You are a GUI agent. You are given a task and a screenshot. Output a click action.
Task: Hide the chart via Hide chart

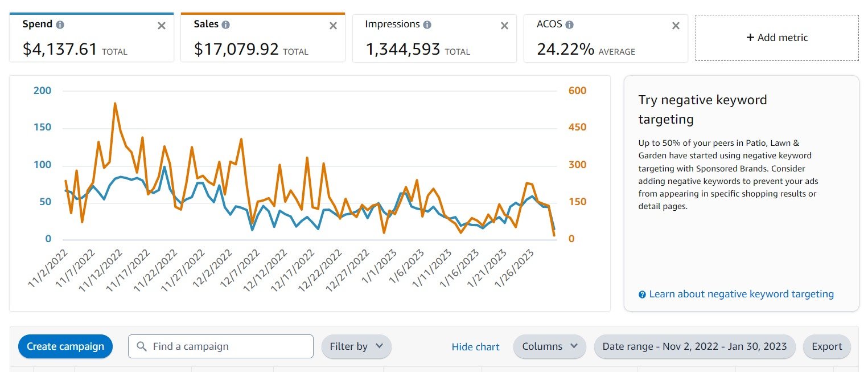[475, 347]
